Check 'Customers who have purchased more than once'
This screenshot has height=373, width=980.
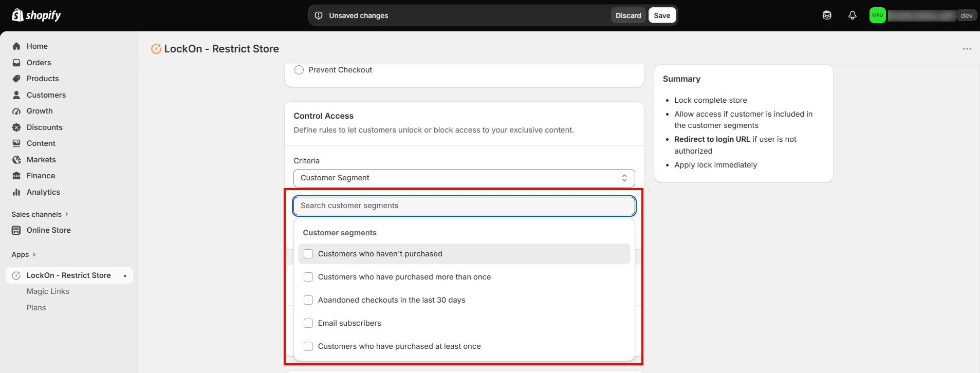click(308, 277)
